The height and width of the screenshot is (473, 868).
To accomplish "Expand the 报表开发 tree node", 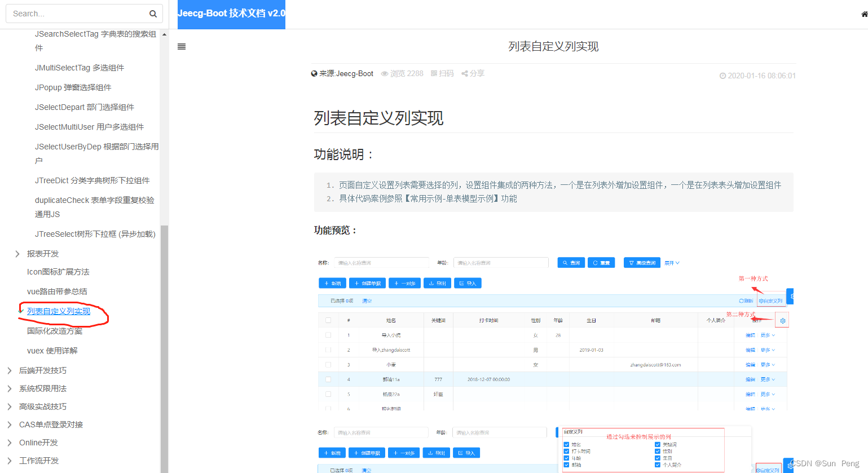I will click(17, 254).
